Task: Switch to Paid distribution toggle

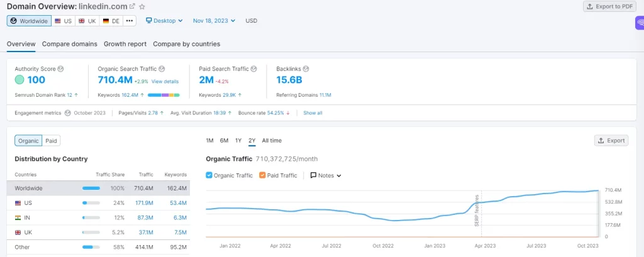Action: tap(51, 141)
